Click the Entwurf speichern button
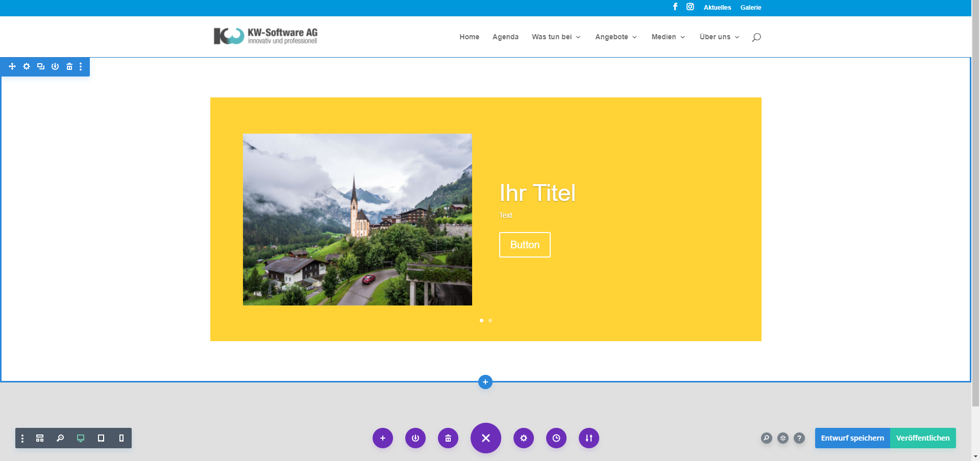 click(x=852, y=438)
